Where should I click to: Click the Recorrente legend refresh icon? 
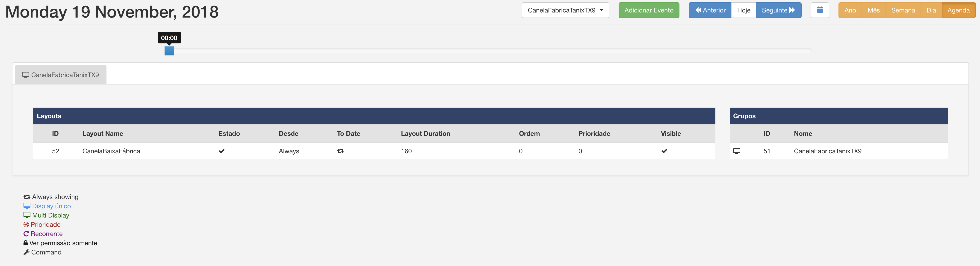(26, 234)
